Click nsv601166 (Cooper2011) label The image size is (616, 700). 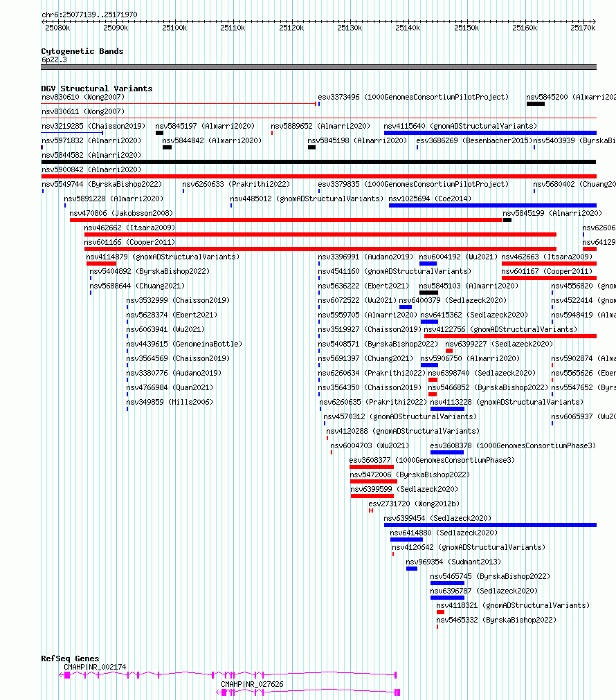[129, 242]
